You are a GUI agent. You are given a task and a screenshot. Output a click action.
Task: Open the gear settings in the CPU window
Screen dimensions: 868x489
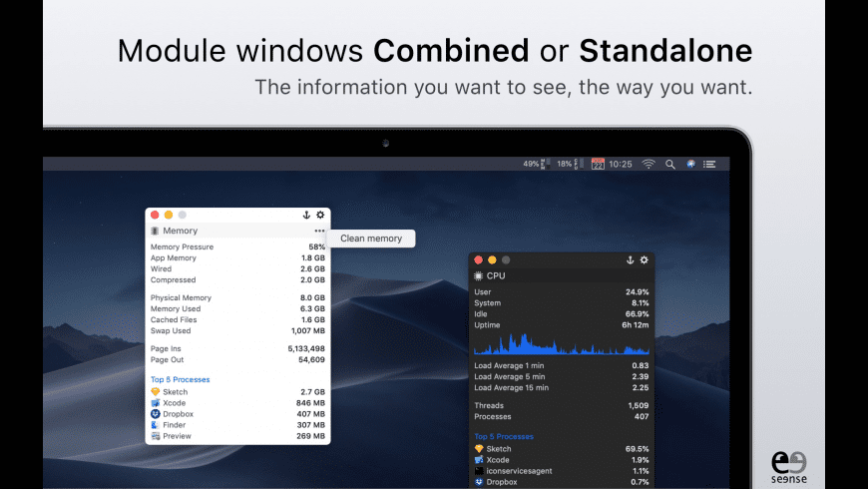tap(645, 259)
